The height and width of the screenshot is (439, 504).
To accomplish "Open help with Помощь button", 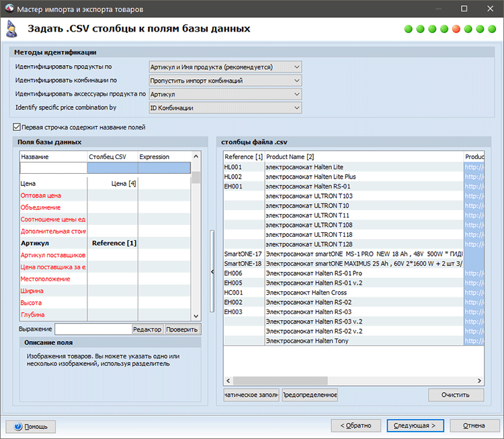I will [x=31, y=426].
